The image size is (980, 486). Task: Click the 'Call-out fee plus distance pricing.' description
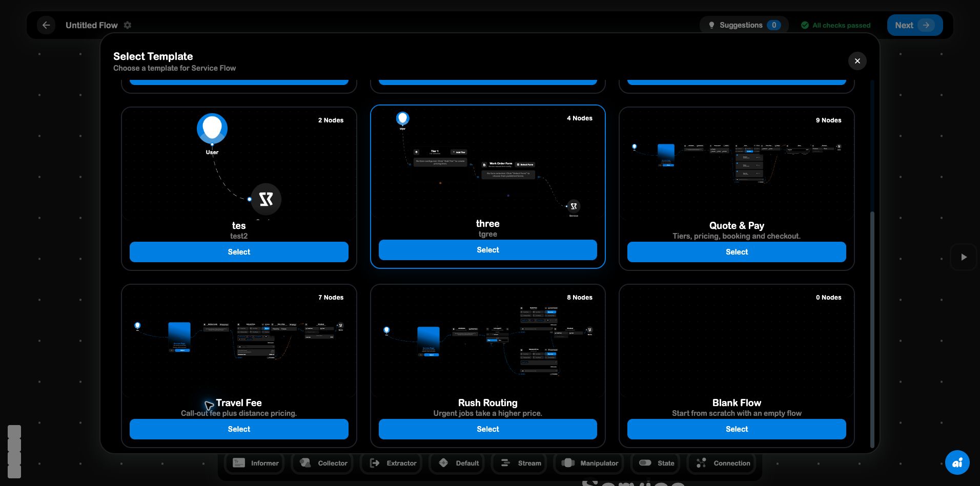(x=239, y=413)
